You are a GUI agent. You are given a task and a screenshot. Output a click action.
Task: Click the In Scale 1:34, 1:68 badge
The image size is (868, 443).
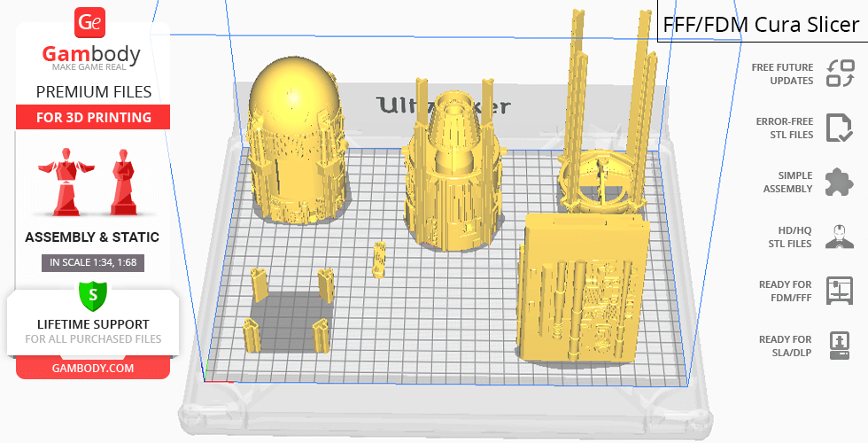[x=92, y=262]
